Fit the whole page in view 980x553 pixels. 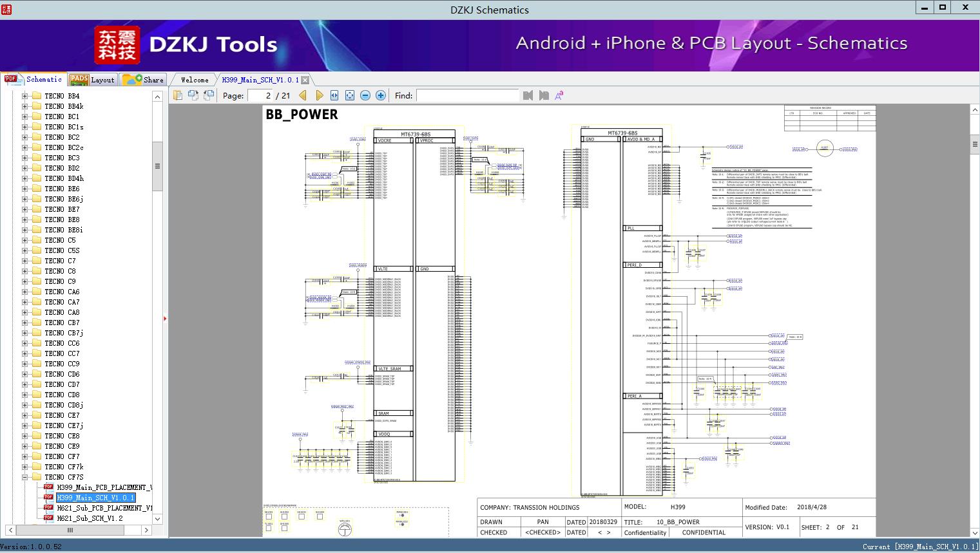[350, 95]
